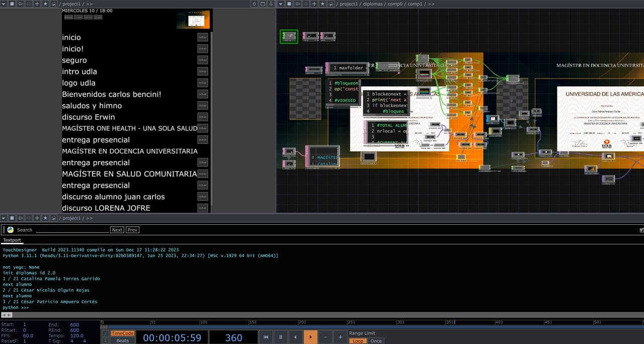Click bookmark star in top-left pane header

pyautogui.click(x=45, y=4)
